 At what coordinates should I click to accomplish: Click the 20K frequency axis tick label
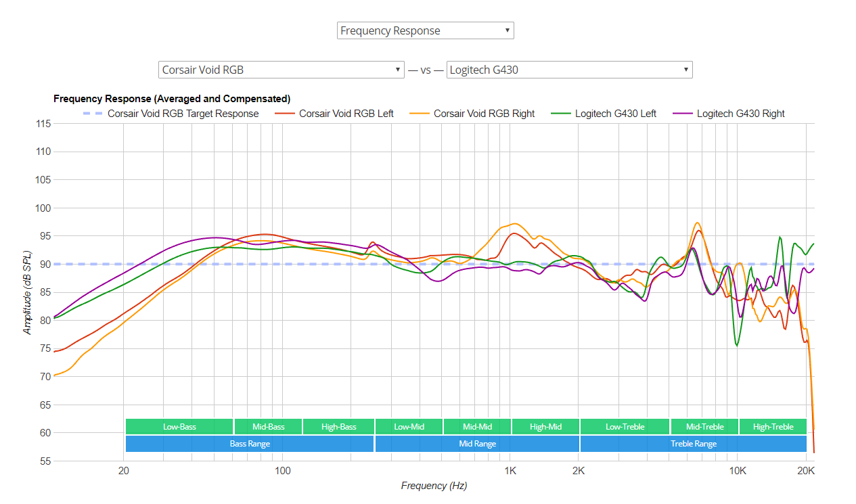[x=806, y=471]
